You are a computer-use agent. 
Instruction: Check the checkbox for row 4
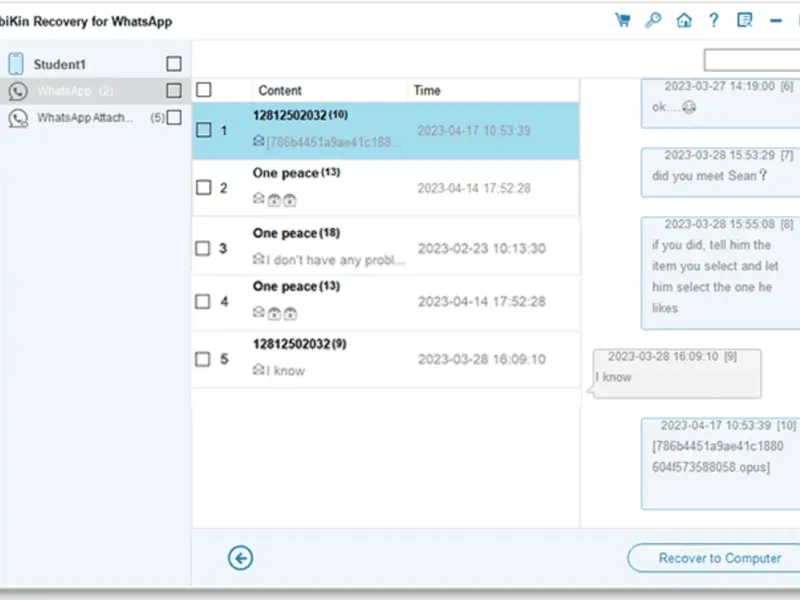coord(203,302)
